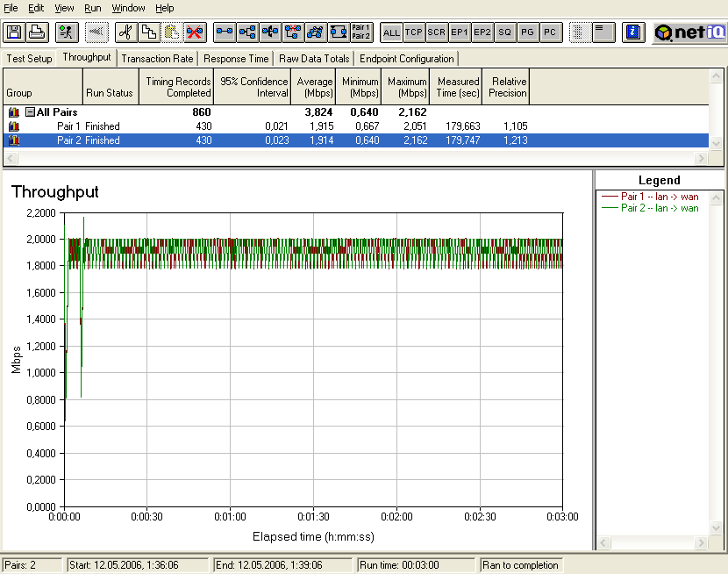Open the blue info help book icon
This screenshot has height=574, width=728.
coord(633,32)
